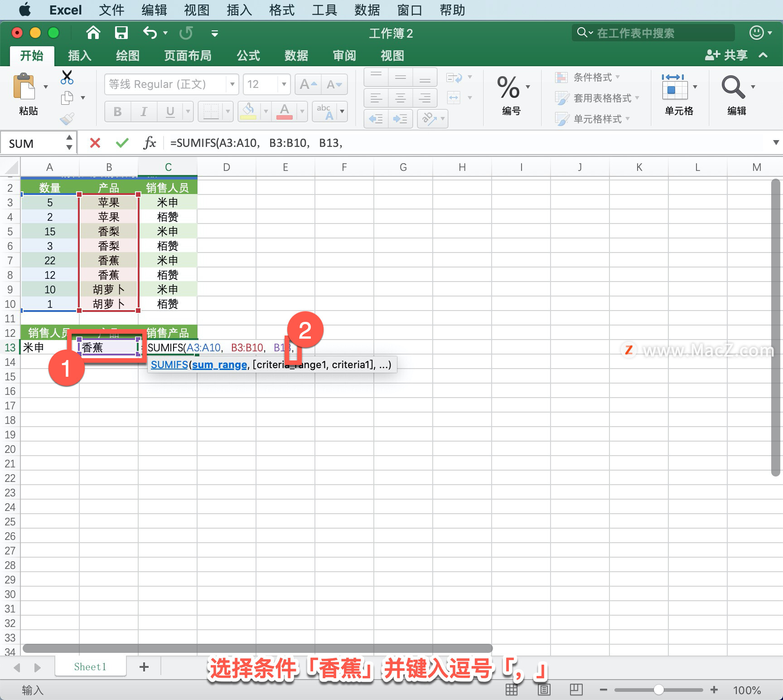Click the middle vertical align icon
Viewport: 783px width, 700px height.
pos(401,77)
